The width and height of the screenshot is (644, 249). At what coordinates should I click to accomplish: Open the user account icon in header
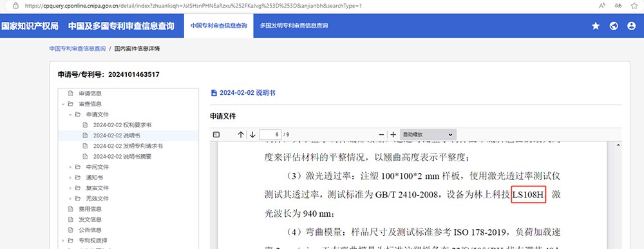pyautogui.click(x=631, y=26)
